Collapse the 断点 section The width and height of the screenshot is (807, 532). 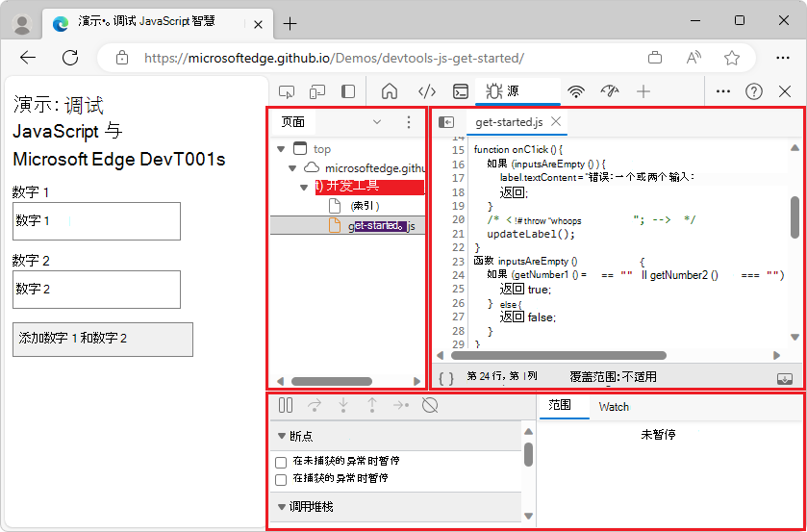coord(282,436)
